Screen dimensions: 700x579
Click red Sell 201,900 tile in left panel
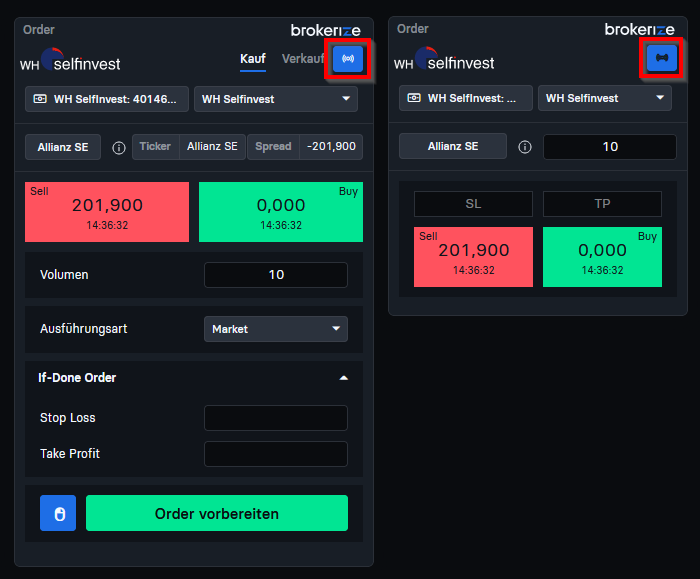[107, 212]
